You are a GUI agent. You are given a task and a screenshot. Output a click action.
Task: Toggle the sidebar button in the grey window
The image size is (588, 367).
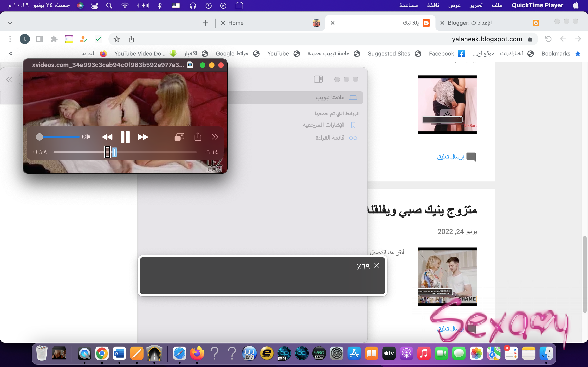(318, 79)
